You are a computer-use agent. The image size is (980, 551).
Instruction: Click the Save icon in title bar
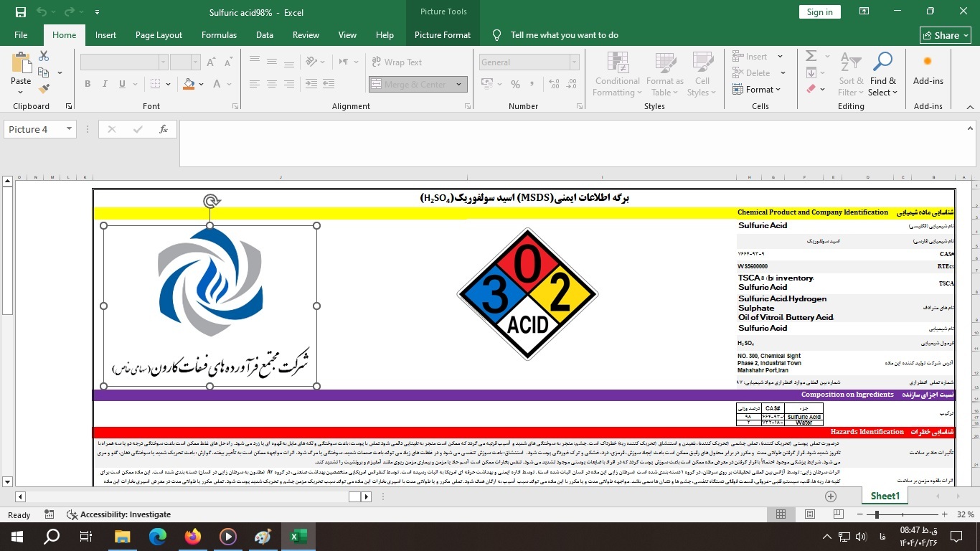pyautogui.click(x=20, y=12)
